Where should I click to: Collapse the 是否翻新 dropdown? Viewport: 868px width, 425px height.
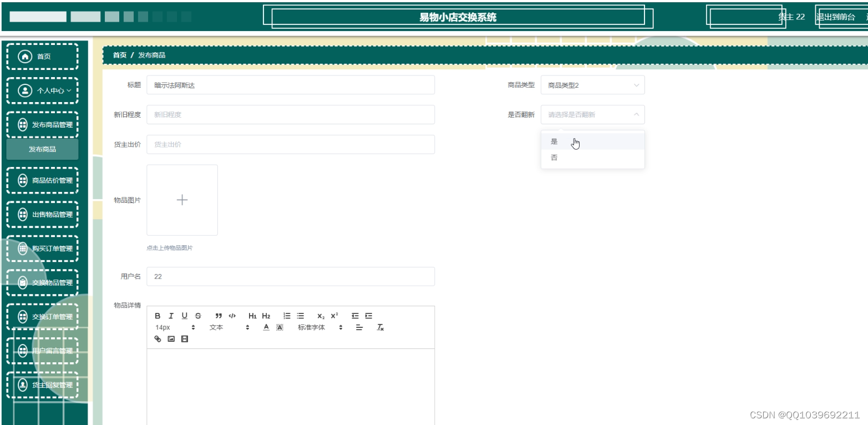pos(592,114)
